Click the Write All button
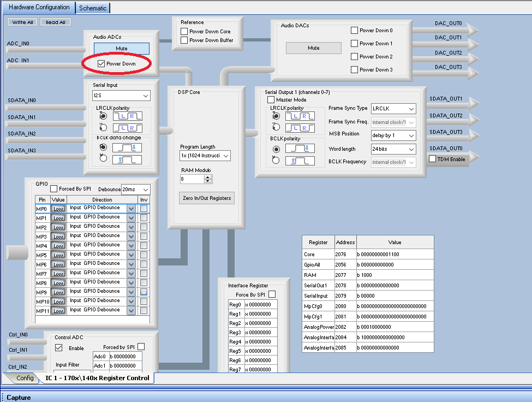The width and height of the screenshot is (532, 402). pyautogui.click(x=23, y=22)
